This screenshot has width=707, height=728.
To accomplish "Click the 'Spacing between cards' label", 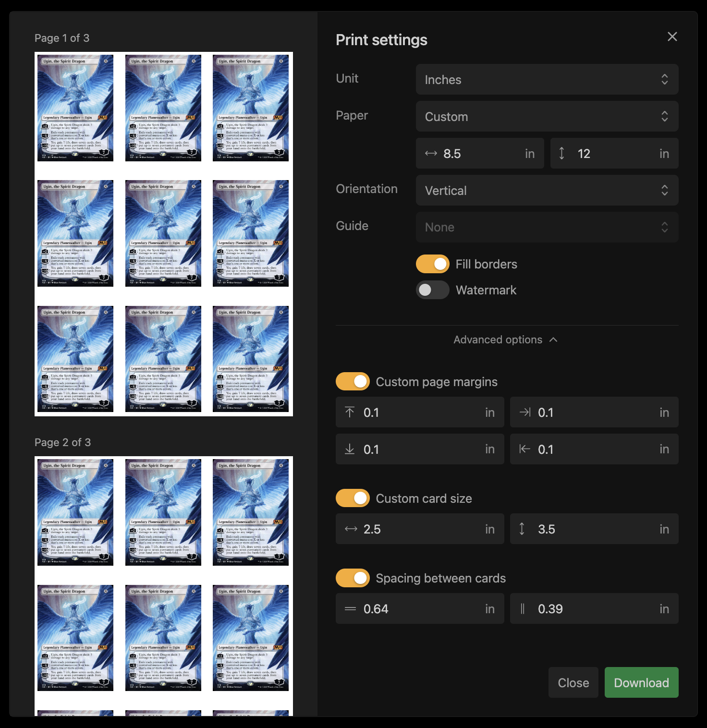I will tap(441, 578).
